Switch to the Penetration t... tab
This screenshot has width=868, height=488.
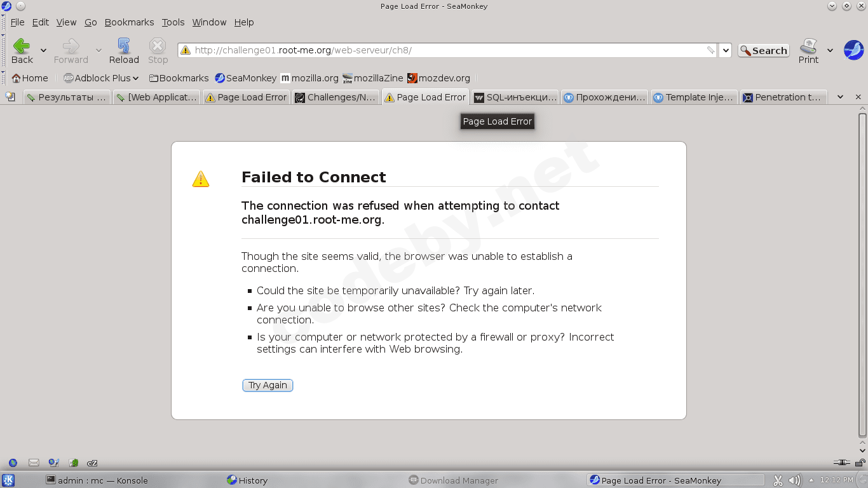pyautogui.click(x=783, y=97)
